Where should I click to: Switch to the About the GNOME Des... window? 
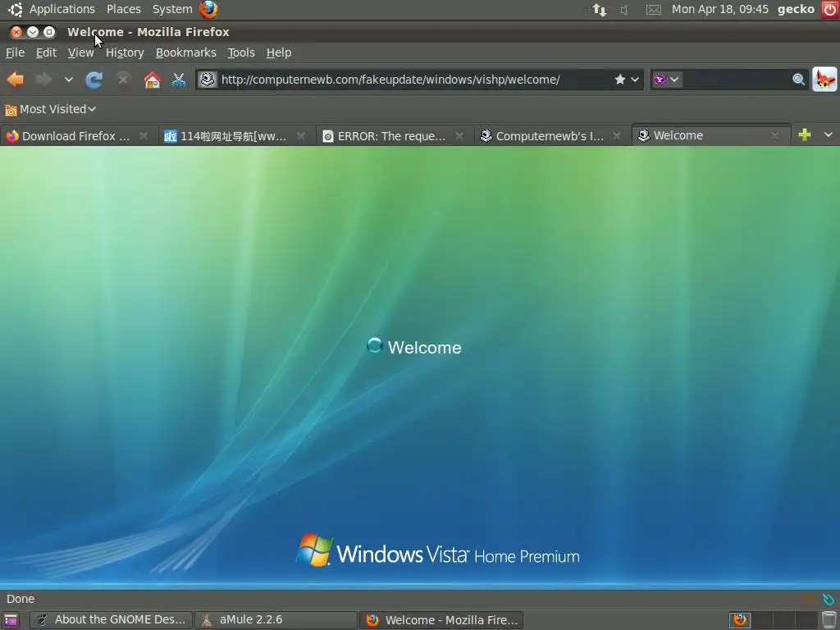pyautogui.click(x=111, y=620)
